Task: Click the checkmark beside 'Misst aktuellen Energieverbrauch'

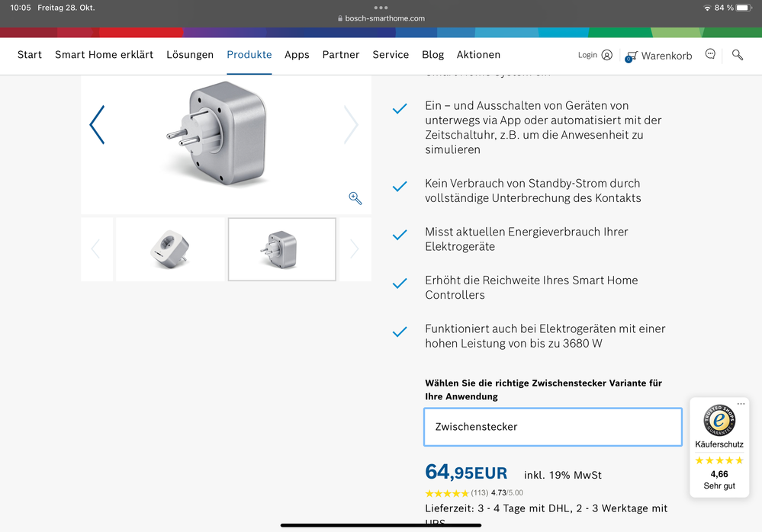Action: 400,235
